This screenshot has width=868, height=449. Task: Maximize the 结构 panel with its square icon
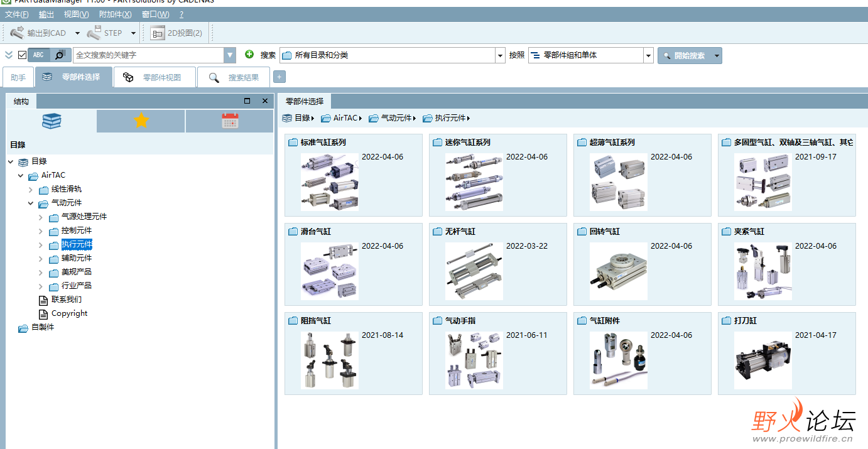coord(247,101)
